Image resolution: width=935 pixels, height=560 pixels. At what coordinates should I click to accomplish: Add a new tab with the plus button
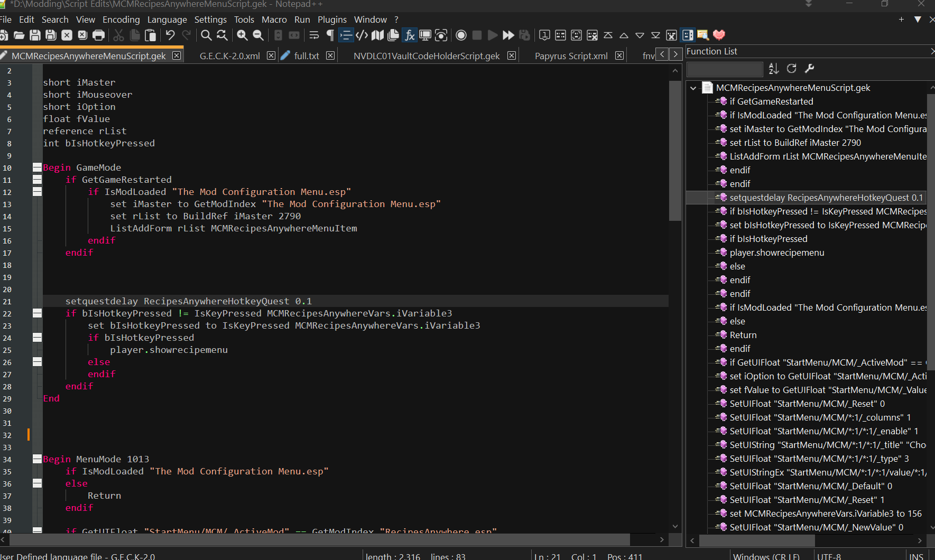pos(901,20)
